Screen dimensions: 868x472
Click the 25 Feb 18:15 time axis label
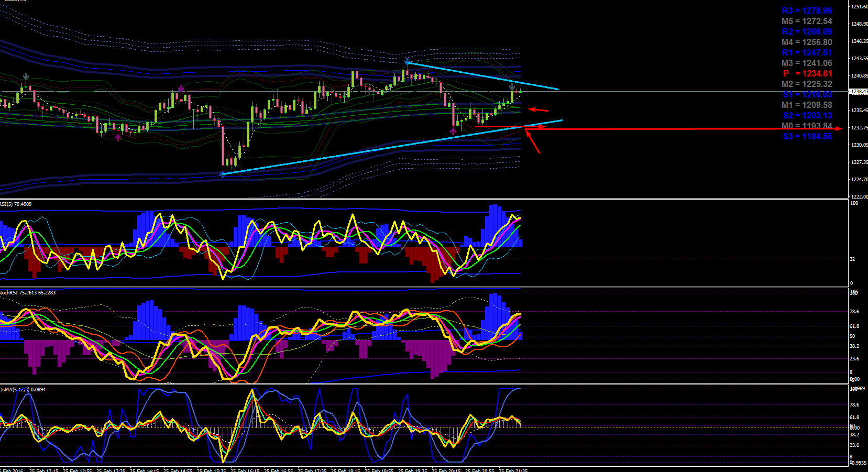pyautogui.click(x=346, y=470)
